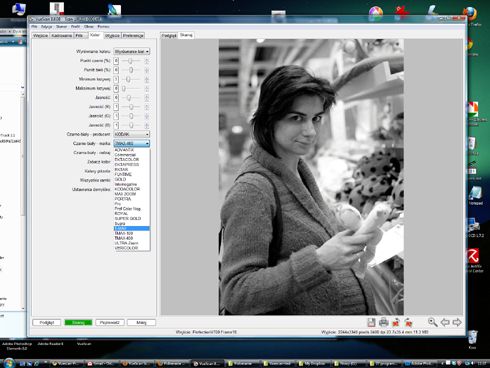
Task: Open the Skaner menu
Action: [x=62, y=26]
